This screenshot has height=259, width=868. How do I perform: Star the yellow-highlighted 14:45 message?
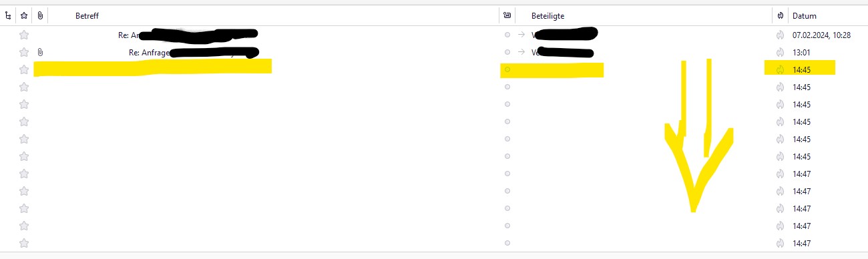(24, 69)
